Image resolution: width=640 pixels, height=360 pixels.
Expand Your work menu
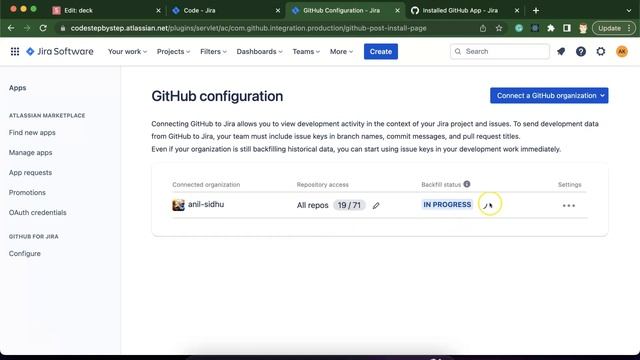click(x=127, y=51)
